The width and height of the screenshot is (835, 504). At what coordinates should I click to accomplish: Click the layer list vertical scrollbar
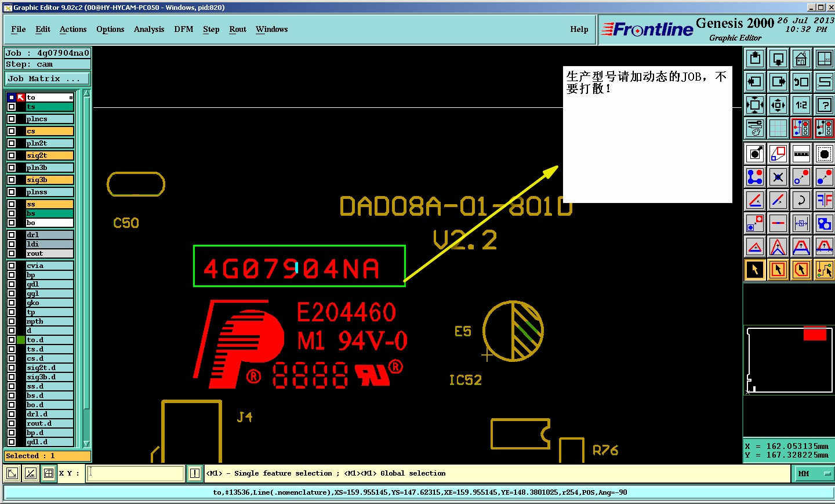pos(86,269)
